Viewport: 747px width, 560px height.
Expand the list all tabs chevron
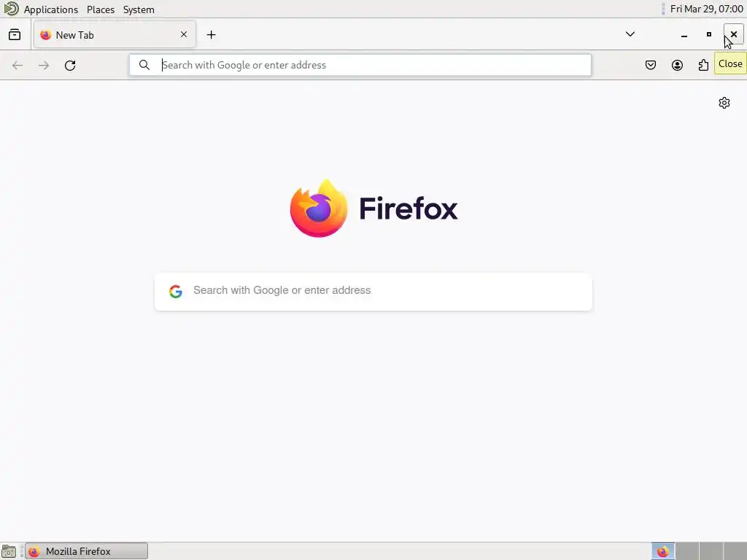tap(630, 34)
